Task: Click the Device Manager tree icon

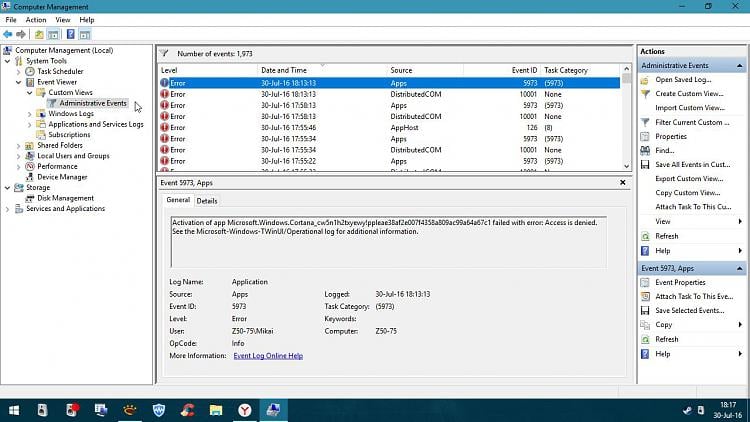Action: [x=30, y=177]
